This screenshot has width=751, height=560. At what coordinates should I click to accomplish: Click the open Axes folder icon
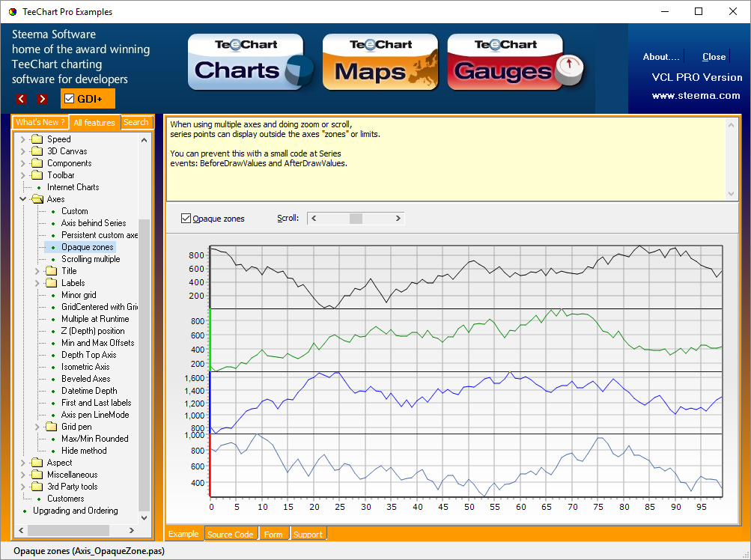point(37,199)
